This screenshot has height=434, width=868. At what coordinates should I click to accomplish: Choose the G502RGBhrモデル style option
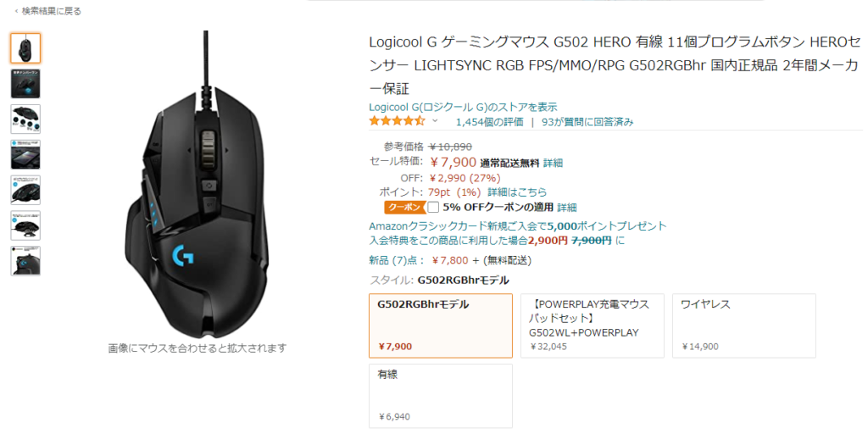tap(441, 326)
